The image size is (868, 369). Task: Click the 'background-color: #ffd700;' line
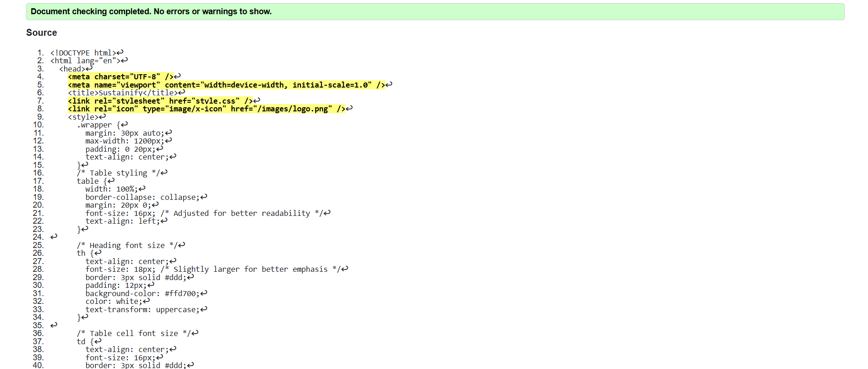(x=146, y=293)
